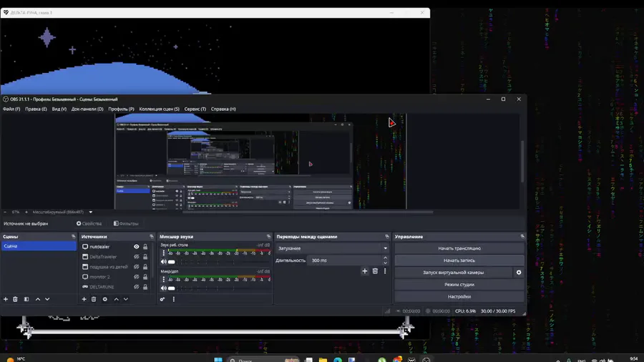Screen dimensions: 644x362
Task: Show the подушка из детей source
Action: (137, 267)
